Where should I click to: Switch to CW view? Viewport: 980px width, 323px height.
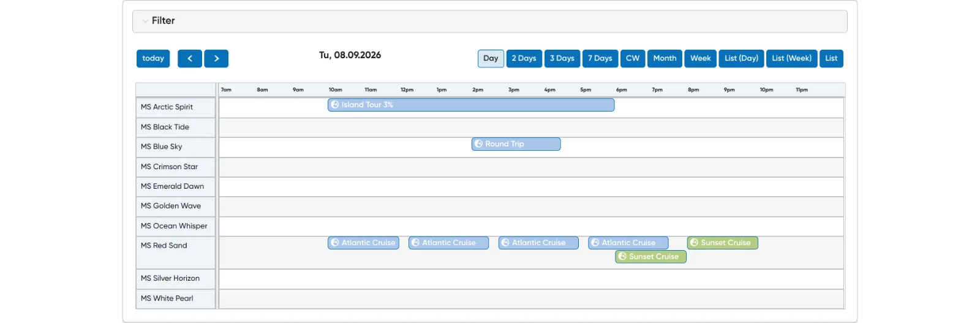[x=633, y=58]
